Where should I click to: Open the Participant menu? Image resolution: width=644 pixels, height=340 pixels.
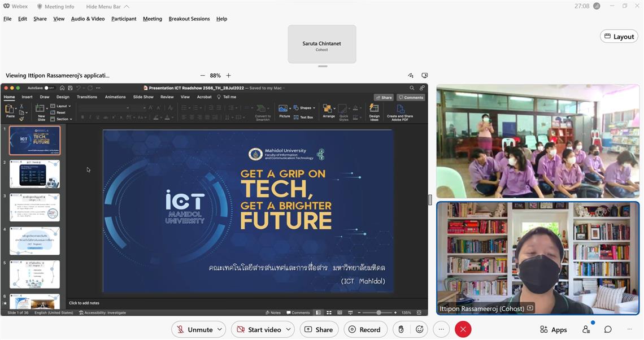point(124,19)
